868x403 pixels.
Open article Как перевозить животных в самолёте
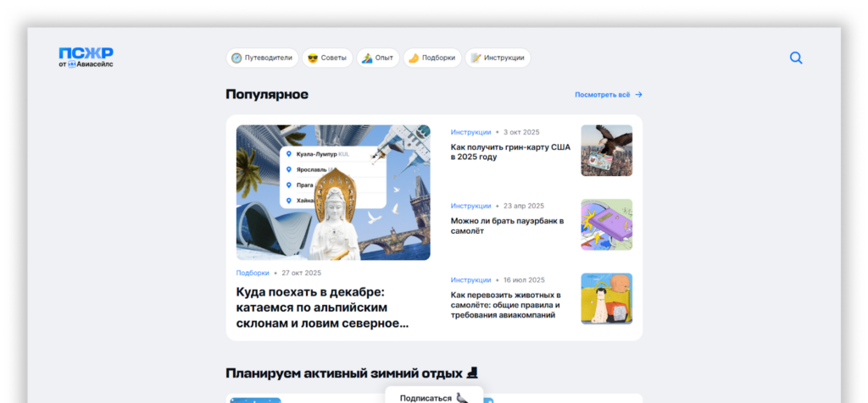click(x=505, y=305)
